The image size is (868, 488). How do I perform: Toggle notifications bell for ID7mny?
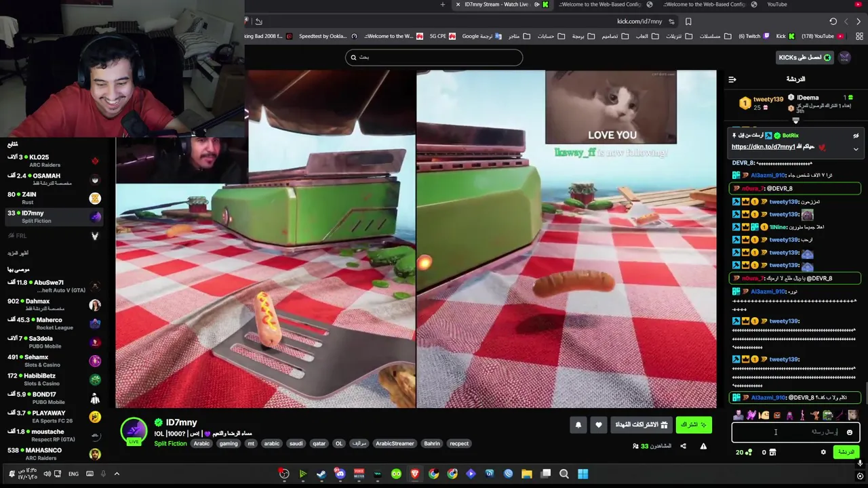click(x=578, y=425)
